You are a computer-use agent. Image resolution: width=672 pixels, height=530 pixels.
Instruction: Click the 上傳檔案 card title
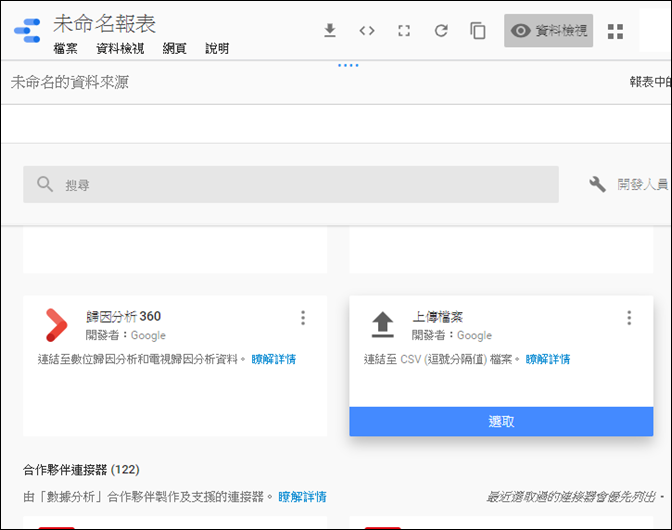coord(438,317)
